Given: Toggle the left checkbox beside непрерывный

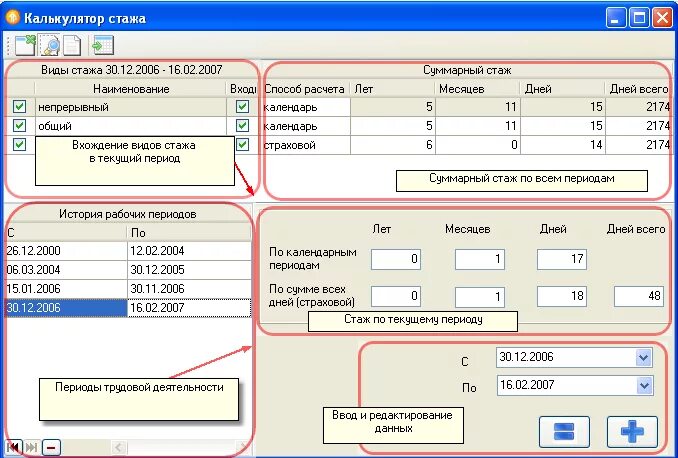Looking at the screenshot, I should click(x=19, y=106).
